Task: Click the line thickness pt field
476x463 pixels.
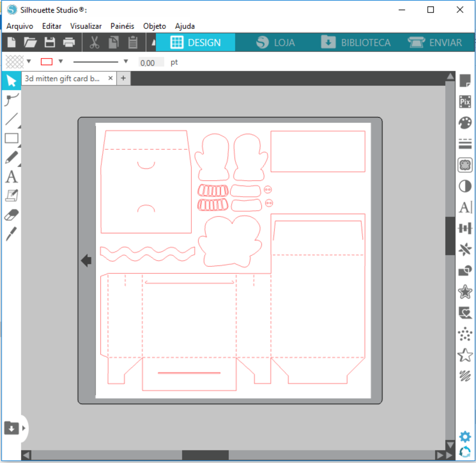Action: point(151,63)
